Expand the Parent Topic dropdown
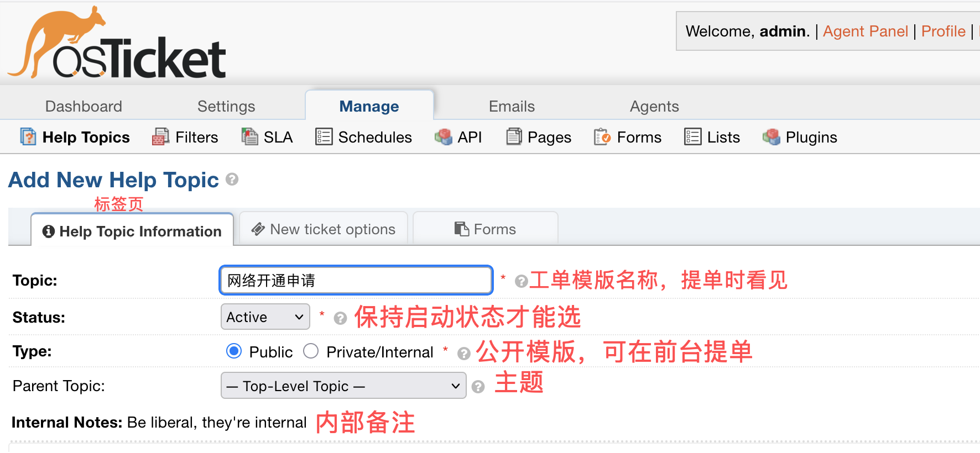Viewport: 980px width, 453px height. pos(343,386)
